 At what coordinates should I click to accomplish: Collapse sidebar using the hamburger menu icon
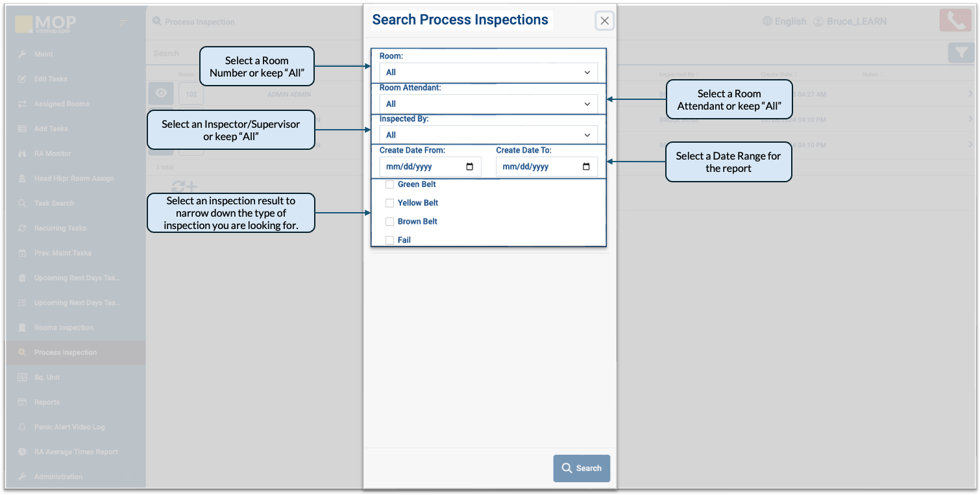pos(125,23)
